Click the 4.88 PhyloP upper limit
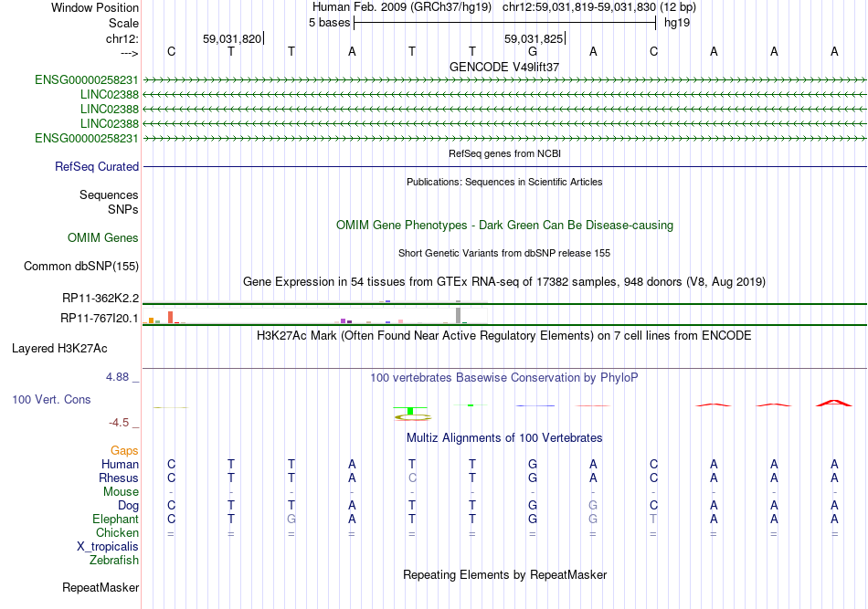 (x=117, y=377)
